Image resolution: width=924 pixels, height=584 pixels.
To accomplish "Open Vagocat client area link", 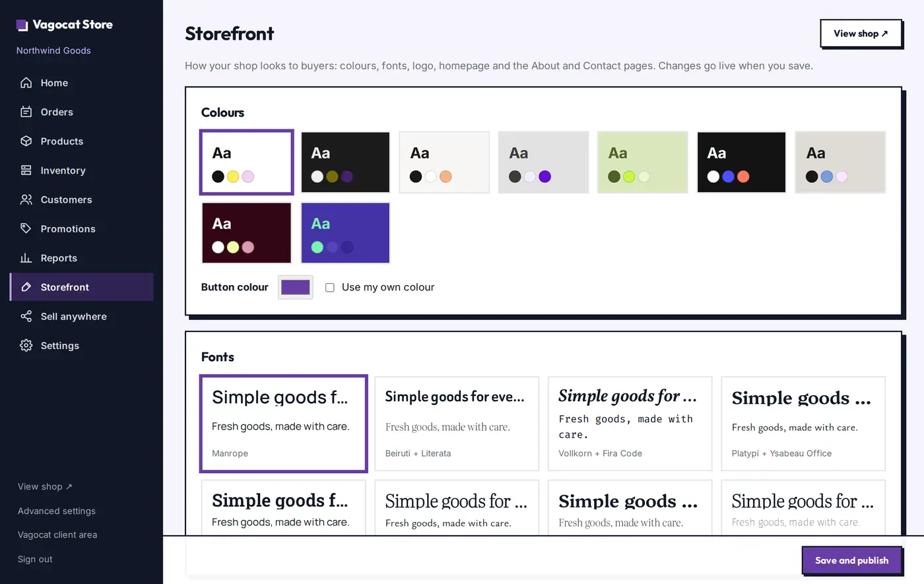I will (57, 535).
